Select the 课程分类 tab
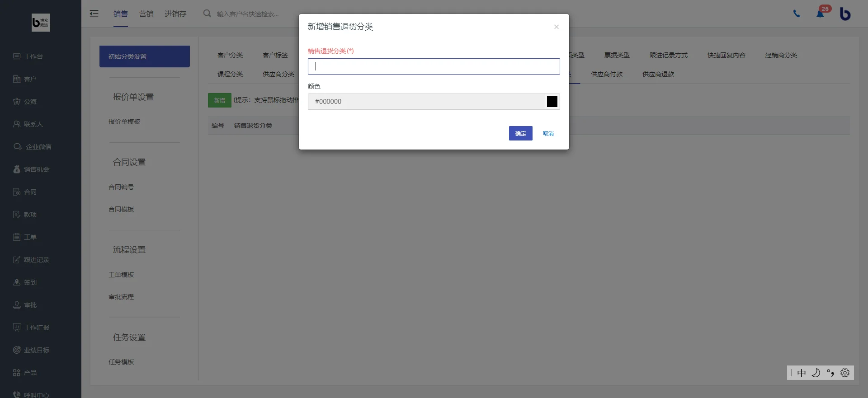Viewport: 868px width, 398px height. [230, 74]
